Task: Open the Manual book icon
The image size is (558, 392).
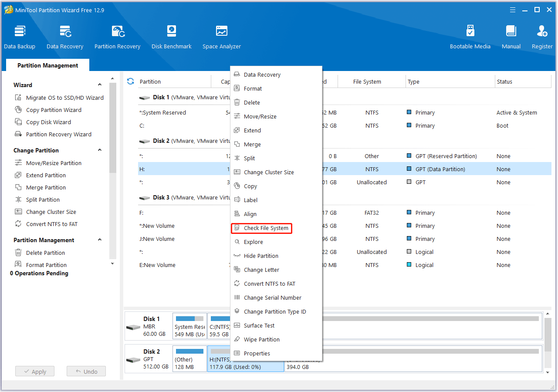Action: tap(511, 32)
